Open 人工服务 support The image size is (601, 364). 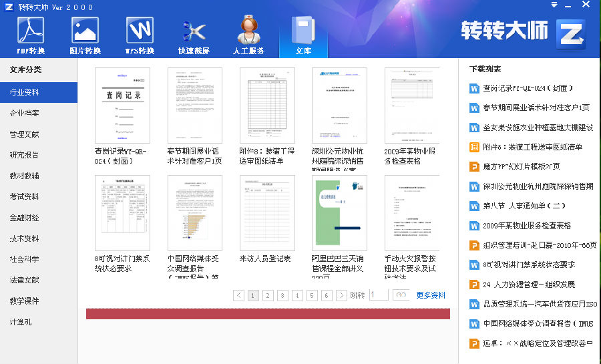(248, 35)
